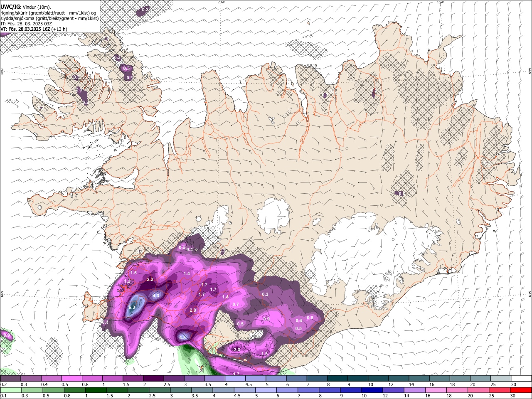The width and height of the screenshot is (532, 399).
Task: Click the 0.7 precipitation value on the map
Action: click(236, 304)
